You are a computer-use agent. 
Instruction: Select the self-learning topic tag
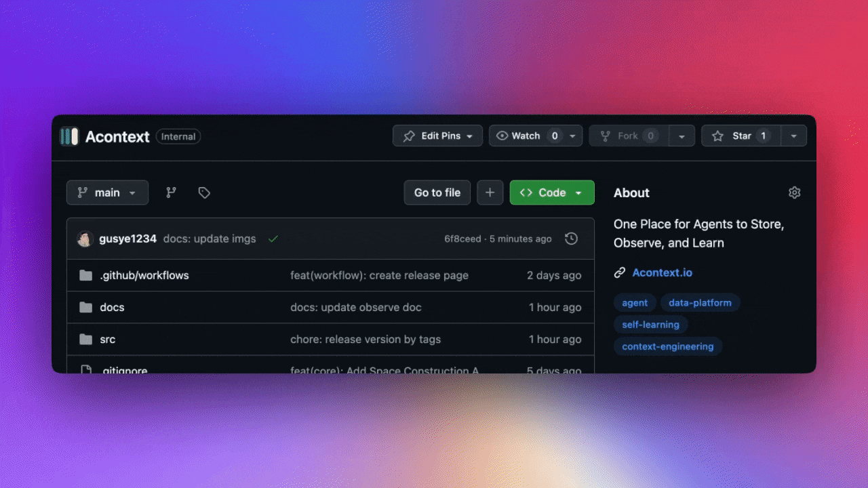pyautogui.click(x=650, y=325)
